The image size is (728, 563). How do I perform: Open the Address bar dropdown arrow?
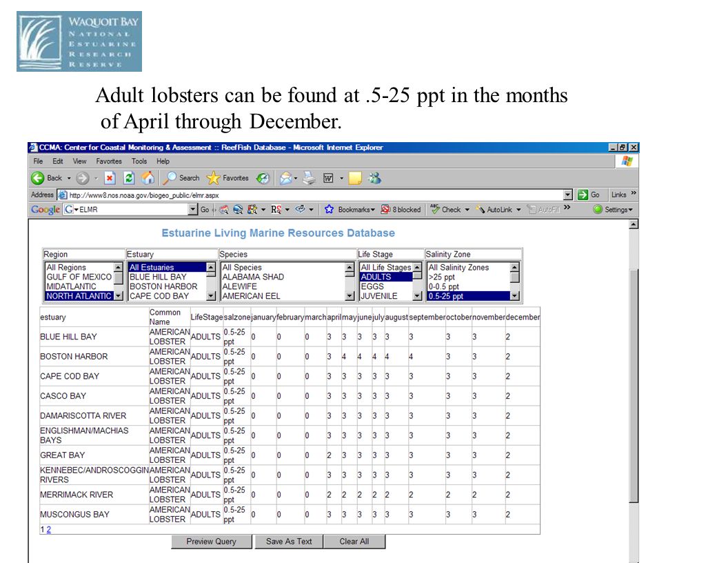pos(568,195)
